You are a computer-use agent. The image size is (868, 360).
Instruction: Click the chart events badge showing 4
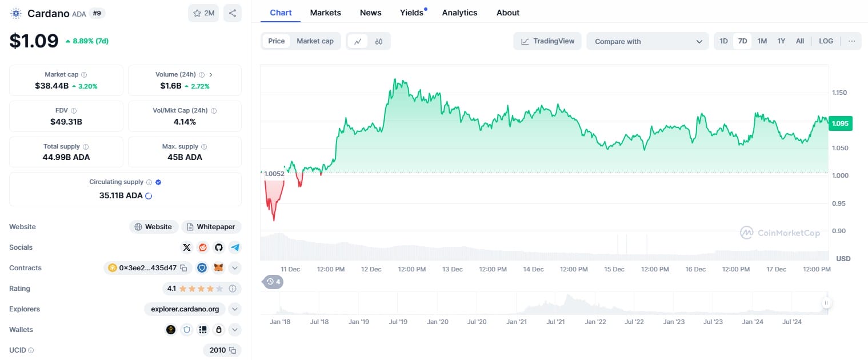click(x=273, y=282)
